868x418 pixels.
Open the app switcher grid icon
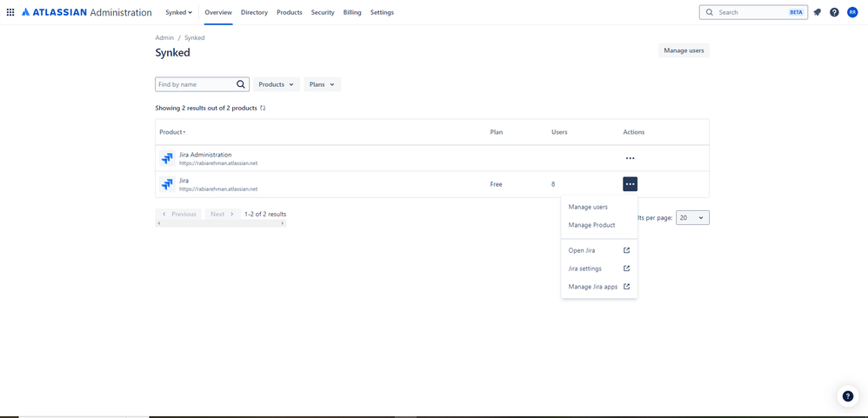coord(10,12)
